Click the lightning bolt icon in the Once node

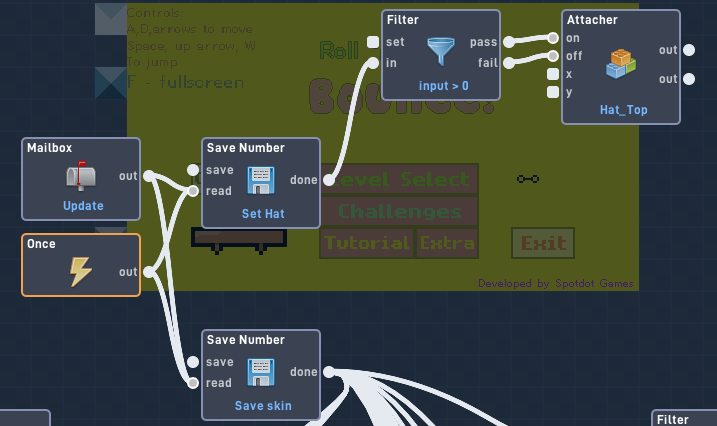point(80,272)
